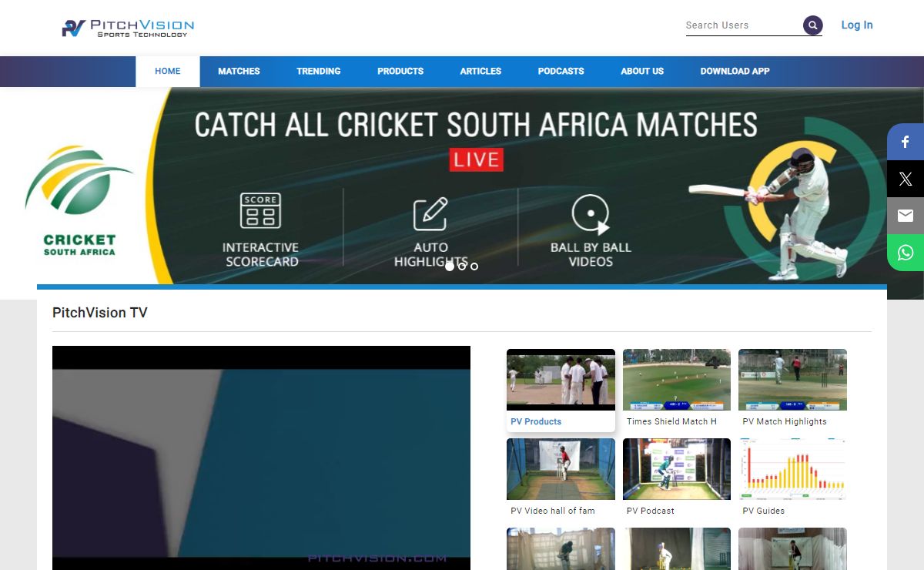The height and width of the screenshot is (570, 924).
Task: Select the third carousel slide dot
Action: (474, 267)
